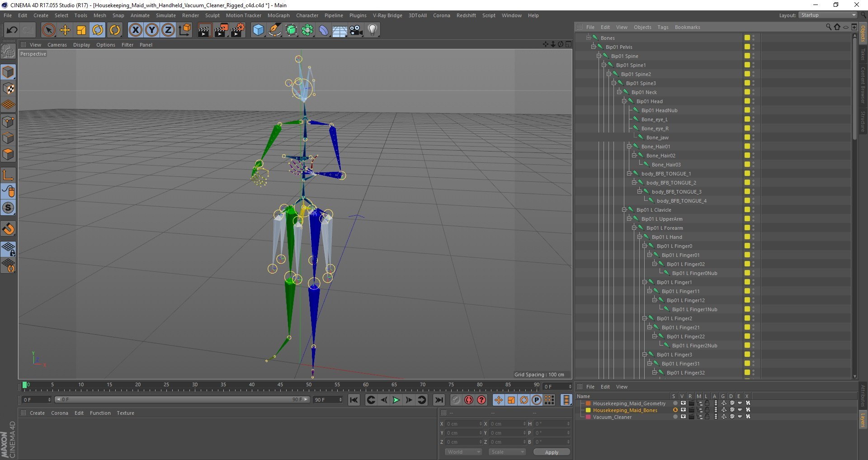Viewport: 868px width, 460px height.
Task: Click the Housekeeping_Maid_Bones yellow layer color swatch
Action: coord(588,410)
